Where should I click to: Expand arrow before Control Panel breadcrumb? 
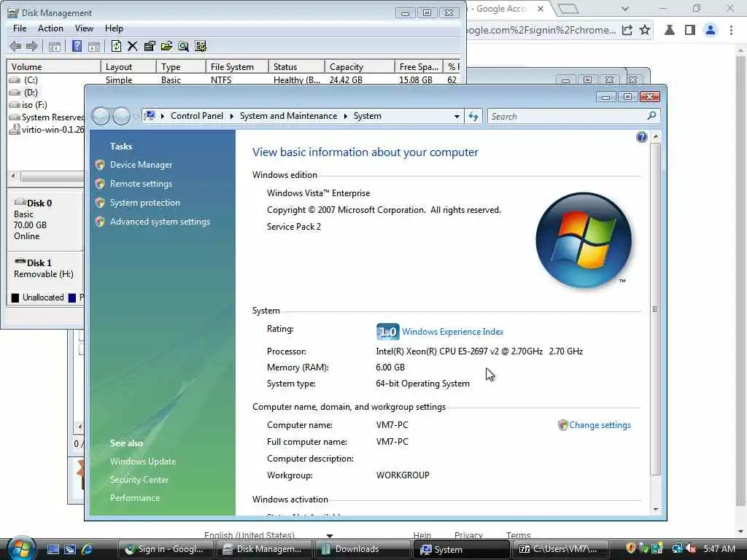163,116
